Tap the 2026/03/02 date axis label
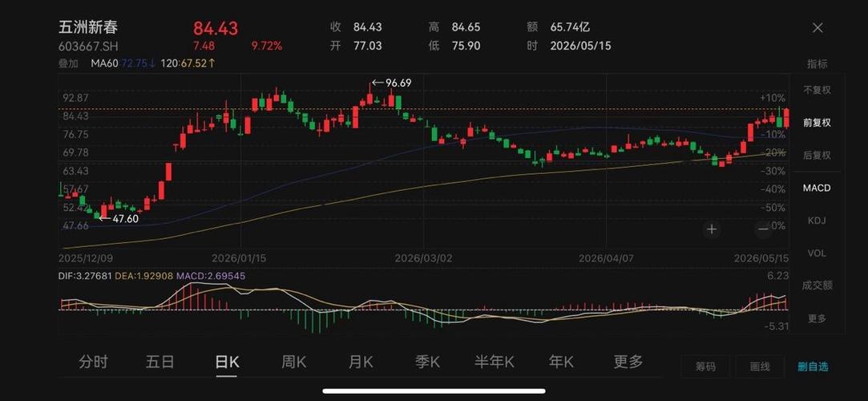Screen dimensions: 868x401 pyautogui.click(x=423, y=259)
